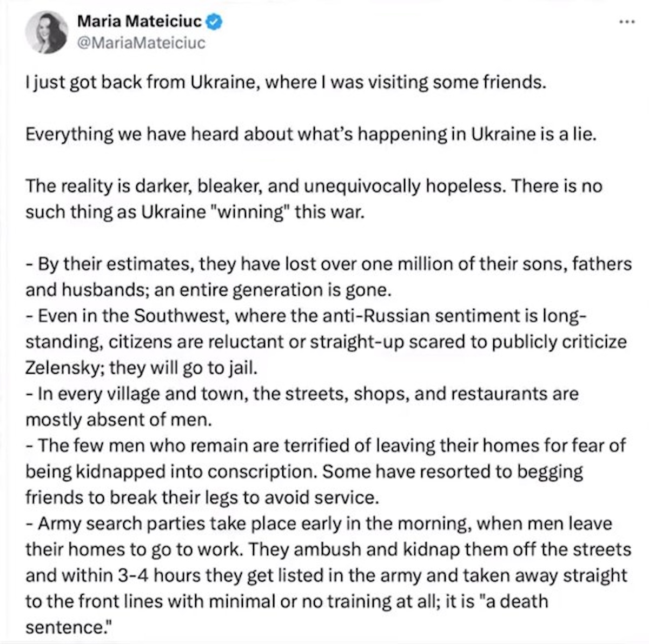Click the display name Maria Mateiciuc

pyautogui.click(x=140, y=22)
